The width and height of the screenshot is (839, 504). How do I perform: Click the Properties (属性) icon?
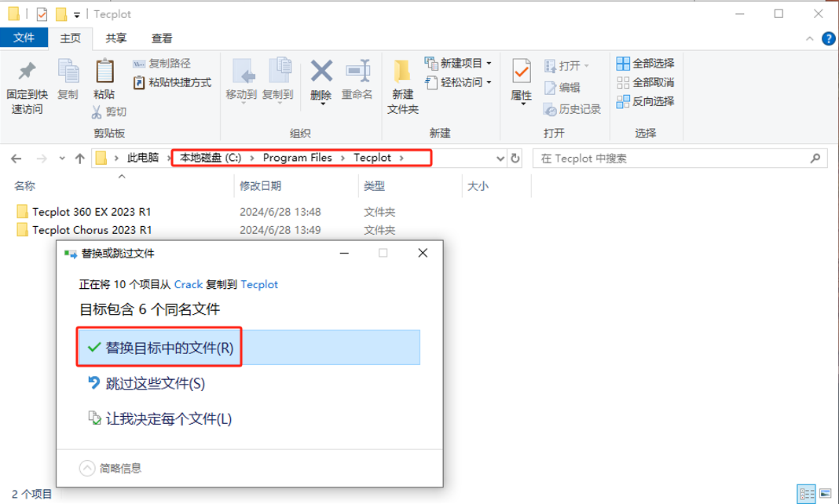pyautogui.click(x=522, y=72)
